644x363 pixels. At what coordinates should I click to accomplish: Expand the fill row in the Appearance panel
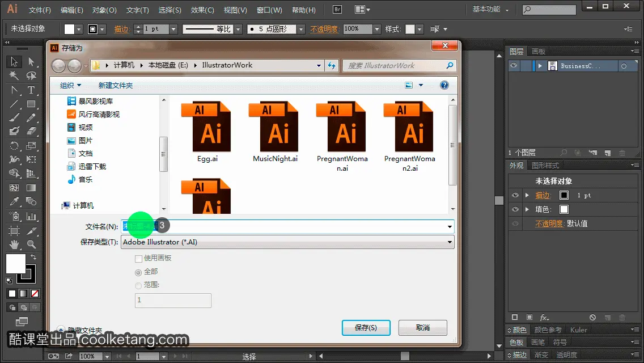[x=527, y=209]
